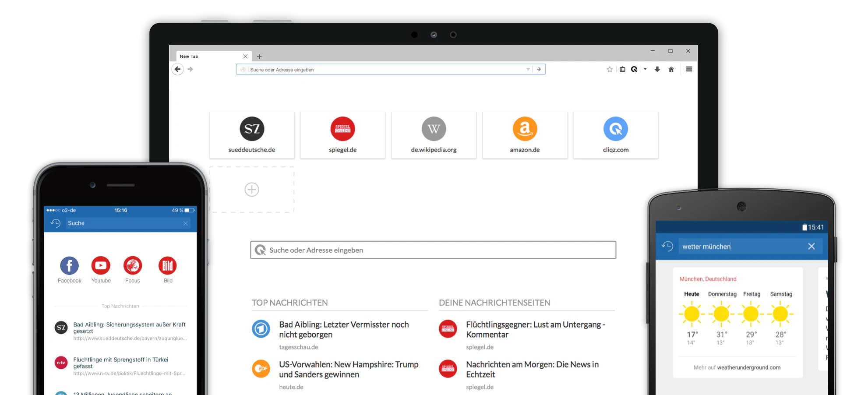The image size is (868, 395).
Task: Click 'TOP NACHRICHTEN' heading
Action: pyautogui.click(x=290, y=303)
